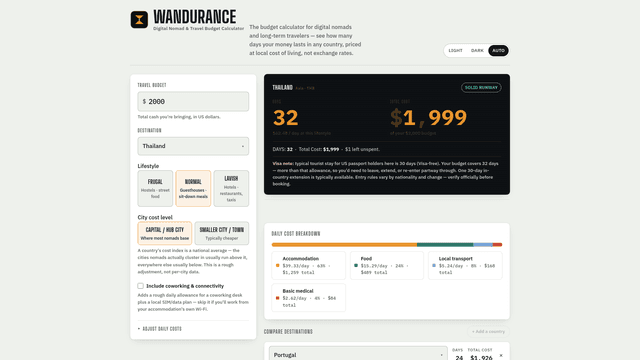Click the orange accommodation segment of breakdown bar
The height and width of the screenshot is (360, 640).
tap(344, 245)
